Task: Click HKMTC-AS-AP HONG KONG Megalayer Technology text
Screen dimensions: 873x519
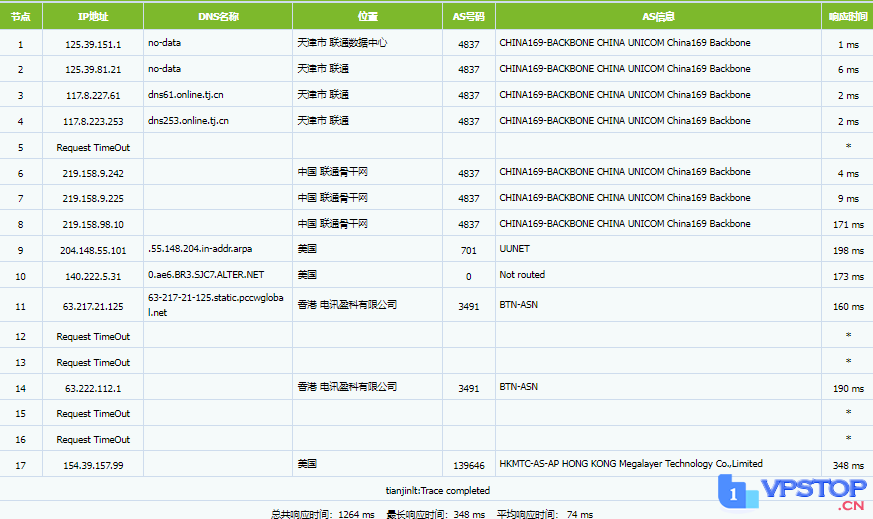Action: click(631, 463)
